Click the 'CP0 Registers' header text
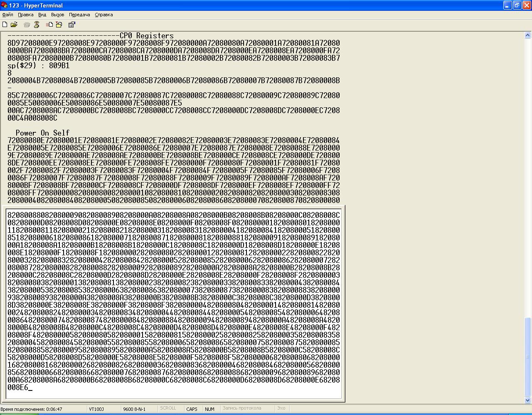532x415 pixels. [147, 36]
